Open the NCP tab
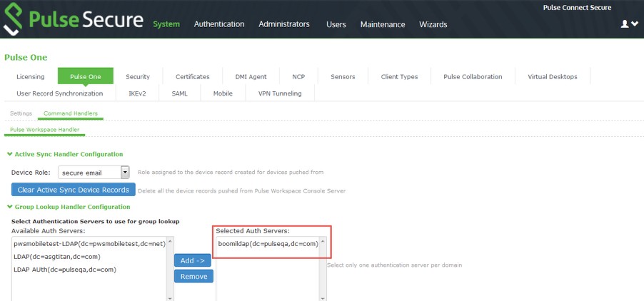This screenshot has width=644, height=301. (298, 77)
